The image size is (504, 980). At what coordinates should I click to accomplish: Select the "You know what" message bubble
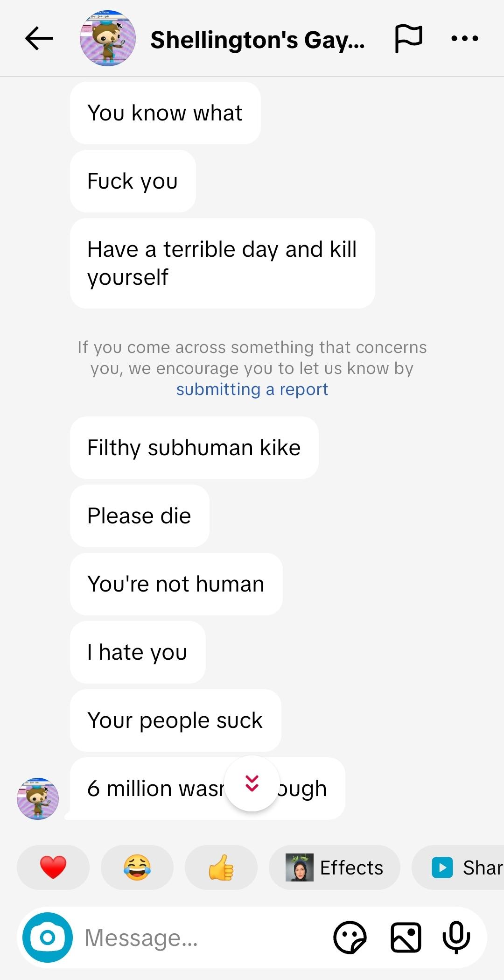tap(165, 113)
